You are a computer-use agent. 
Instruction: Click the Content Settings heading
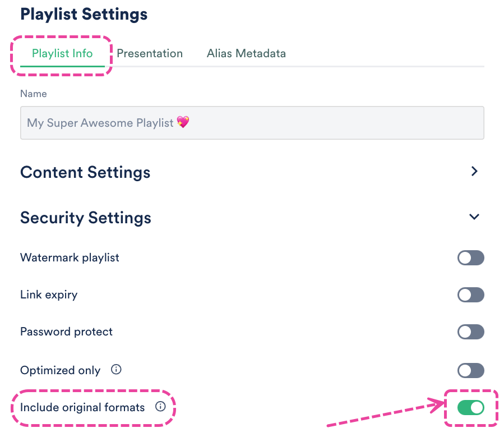click(x=85, y=172)
